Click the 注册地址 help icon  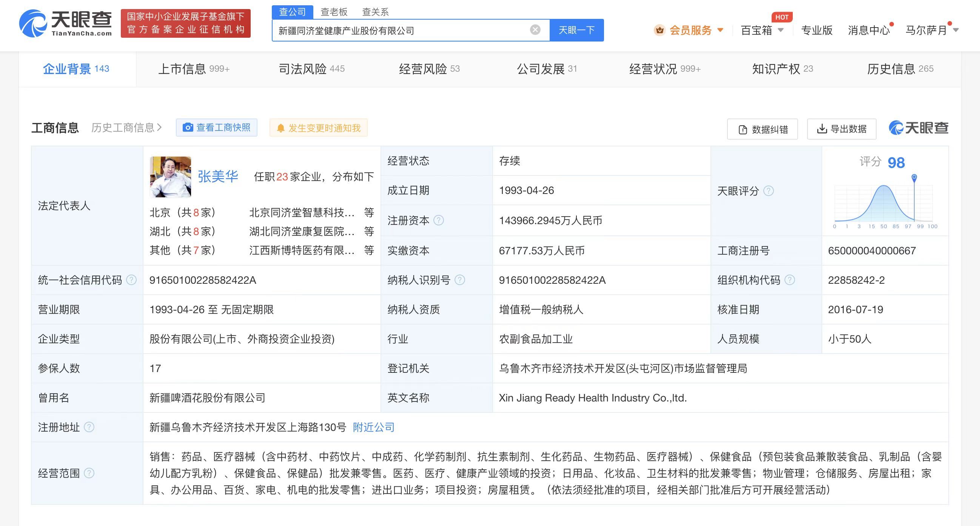[90, 427]
